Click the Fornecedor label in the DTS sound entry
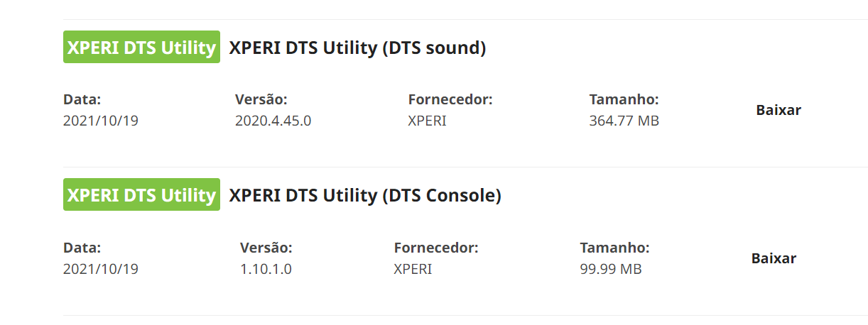Image resolution: width=868 pixels, height=325 pixels. [450, 99]
